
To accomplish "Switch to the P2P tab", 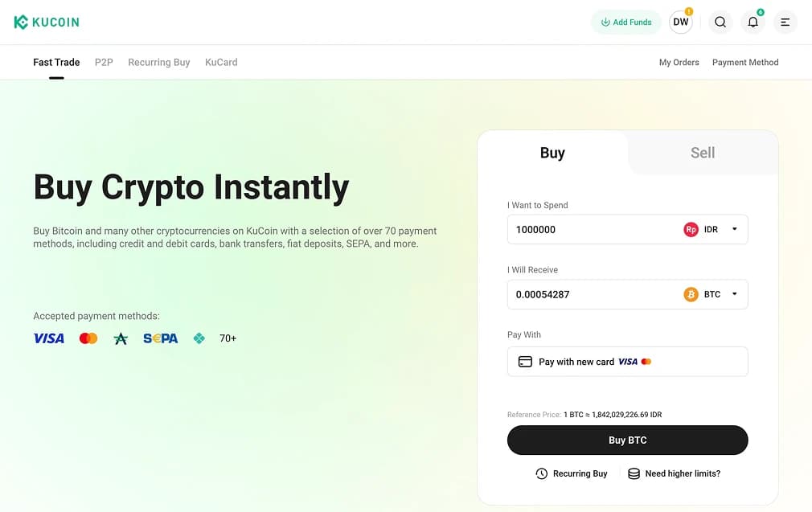I will (x=103, y=62).
